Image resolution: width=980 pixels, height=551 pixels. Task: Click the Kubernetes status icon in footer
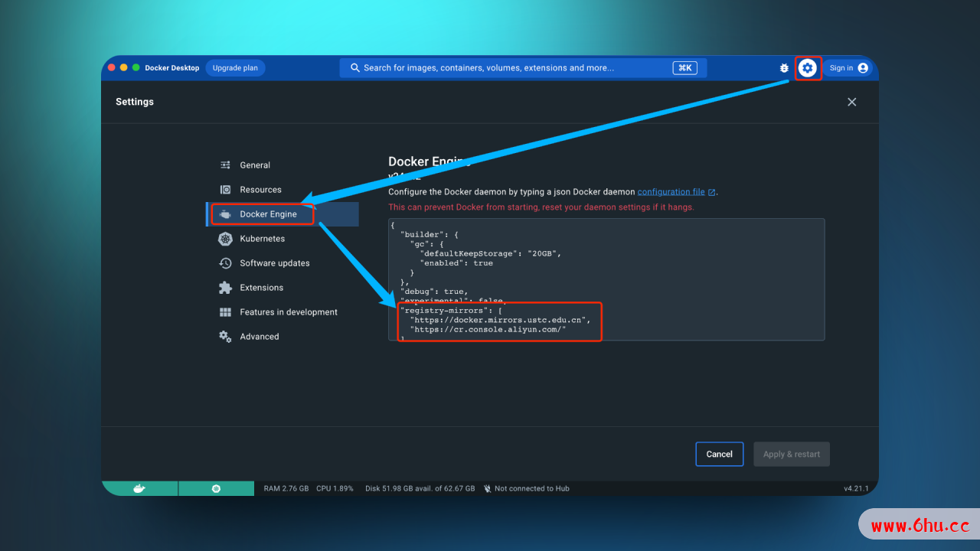coord(216,488)
